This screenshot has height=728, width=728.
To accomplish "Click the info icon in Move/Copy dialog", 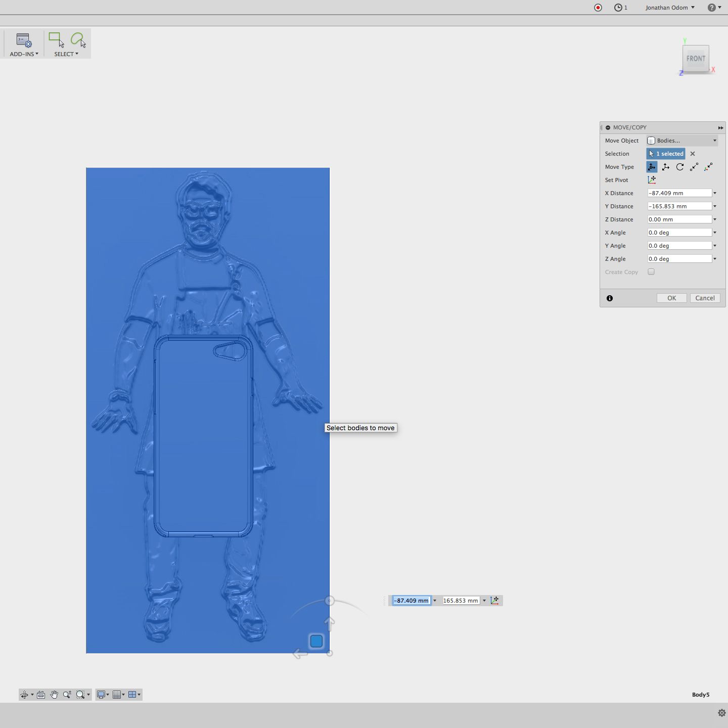I will tap(610, 298).
